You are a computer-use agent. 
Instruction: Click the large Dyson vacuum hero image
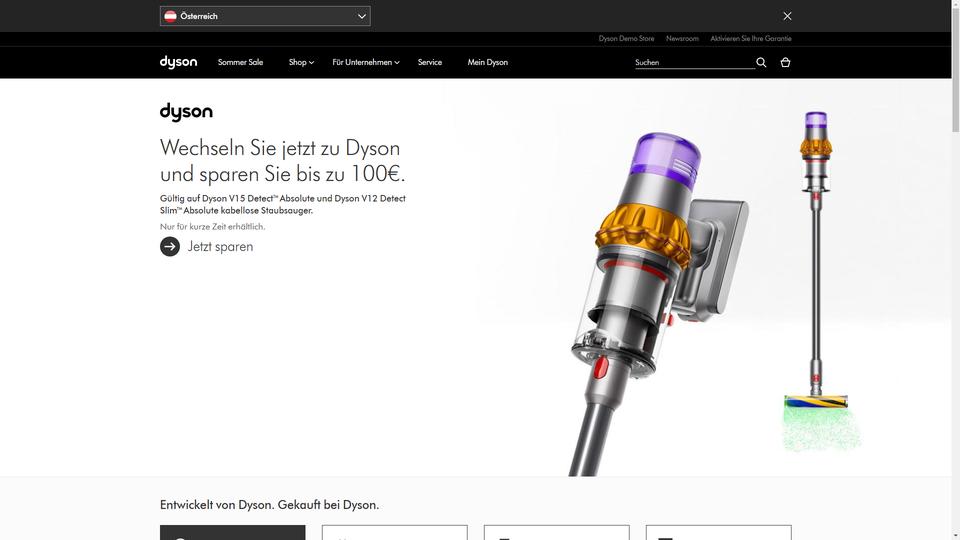[x=658, y=303]
